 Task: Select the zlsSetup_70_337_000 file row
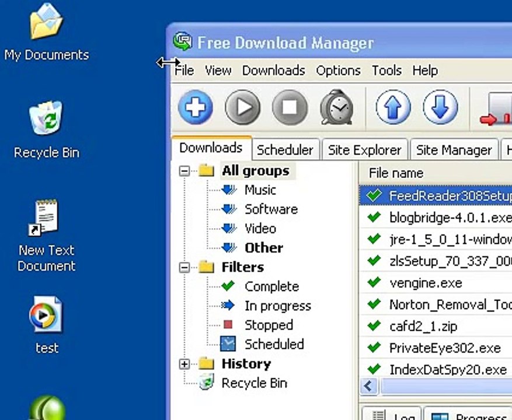click(436, 261)
